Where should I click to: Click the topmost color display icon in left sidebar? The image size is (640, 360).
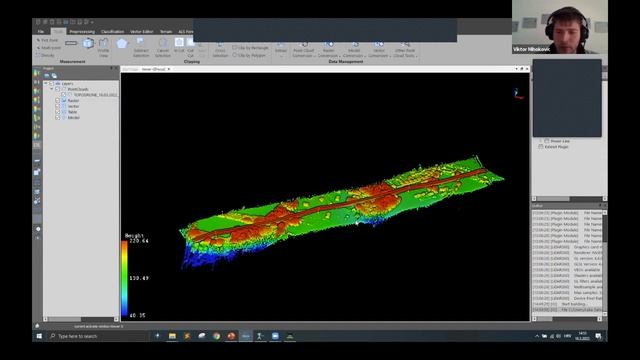(37, 73)
